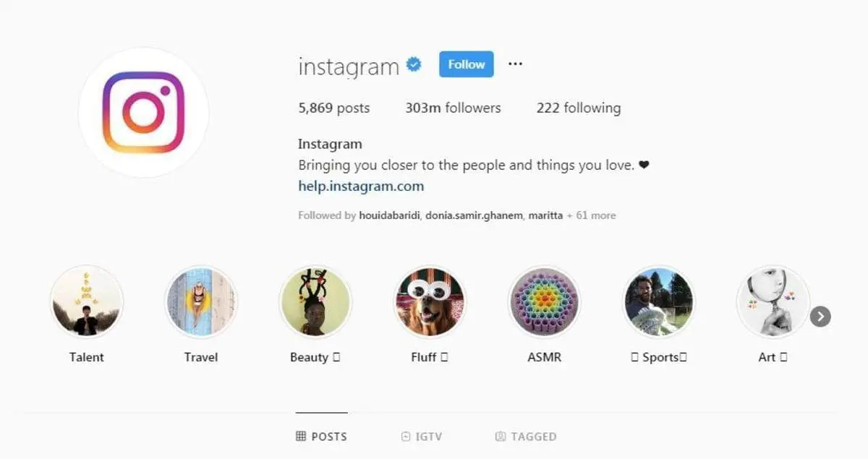Open the help.instagram.com link
Viewport: 868px width, 459px height.
[361, 186]
